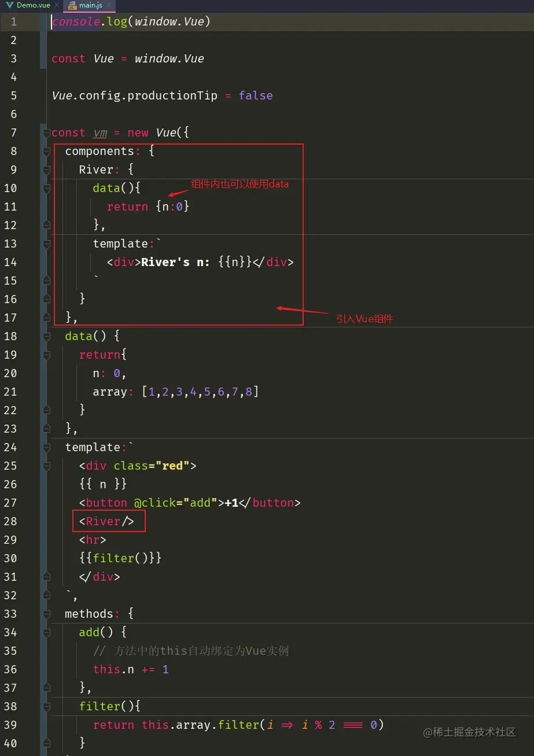
Task: Click the Chinese comment on line 35
Action: [191, 651]
